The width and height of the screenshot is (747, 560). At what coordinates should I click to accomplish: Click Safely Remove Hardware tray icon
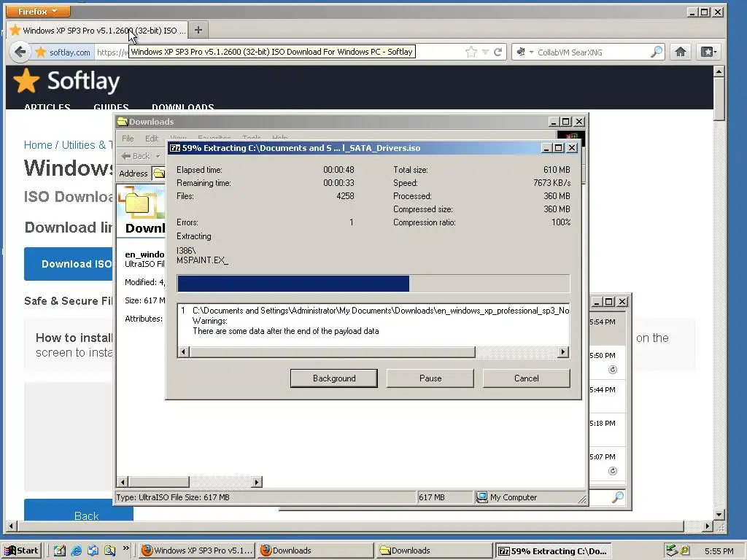(x=672, y=551)
